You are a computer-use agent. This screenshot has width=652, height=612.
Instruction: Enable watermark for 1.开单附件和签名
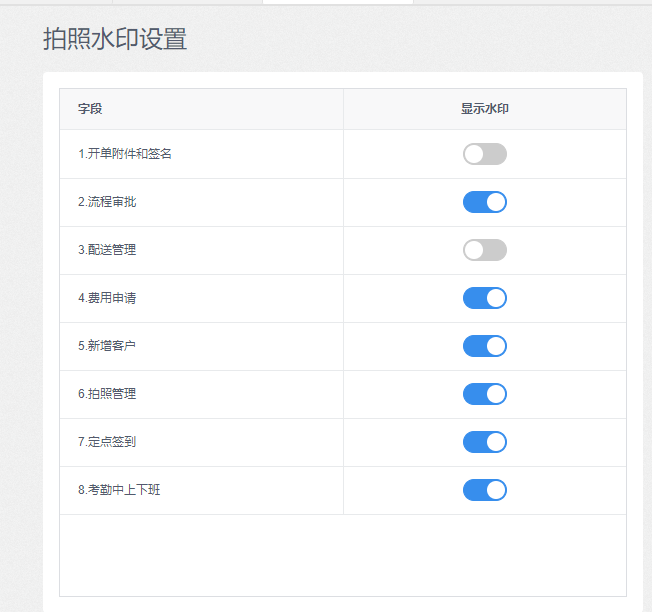tap(484, 154)
